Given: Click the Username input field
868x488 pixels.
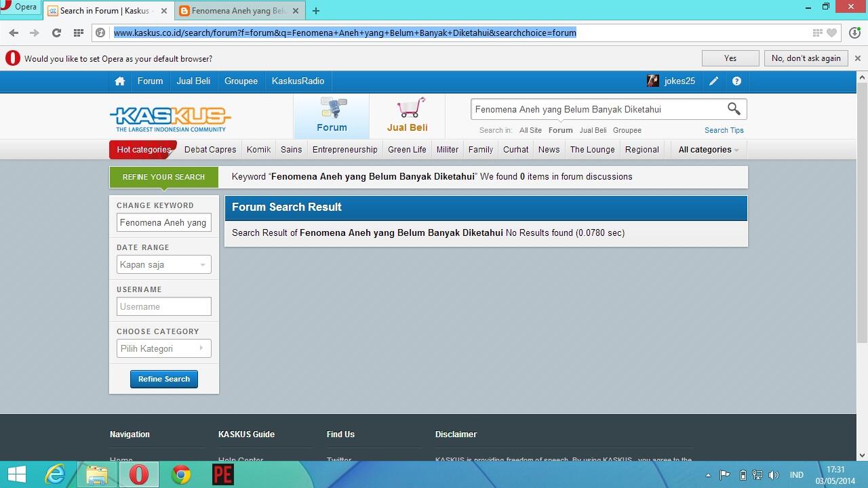Looking at the screenshot, I should [163, 306].
